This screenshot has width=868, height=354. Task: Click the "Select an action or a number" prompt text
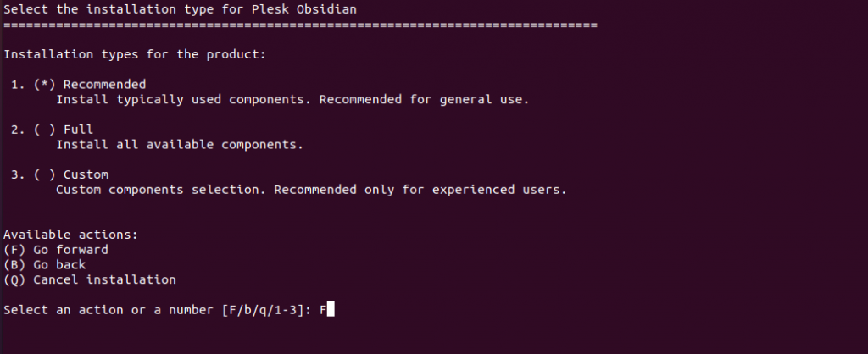coord(108,310)
